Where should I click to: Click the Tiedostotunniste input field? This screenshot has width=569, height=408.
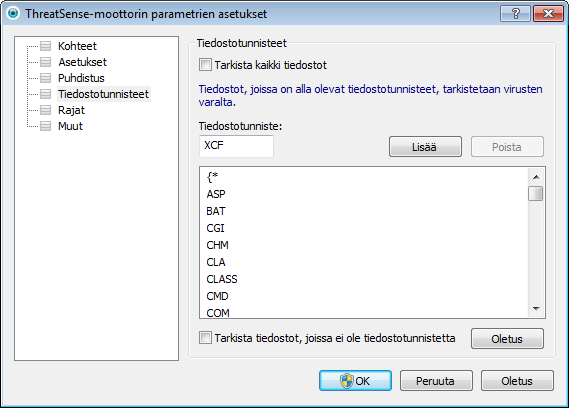[236, 146]
